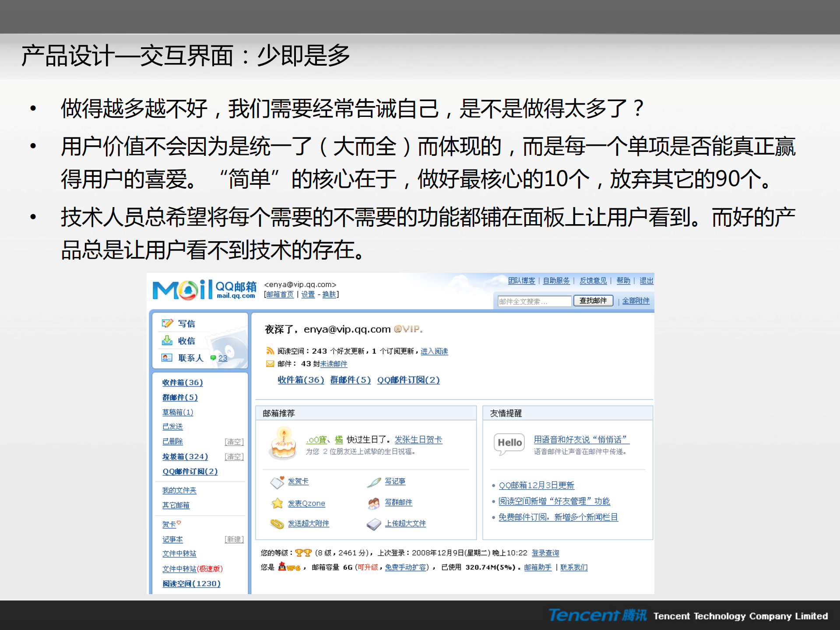This screenshot has height=630, width=840.
Task: Click the 收信 receive mail icon
Action: pos(166,341)
